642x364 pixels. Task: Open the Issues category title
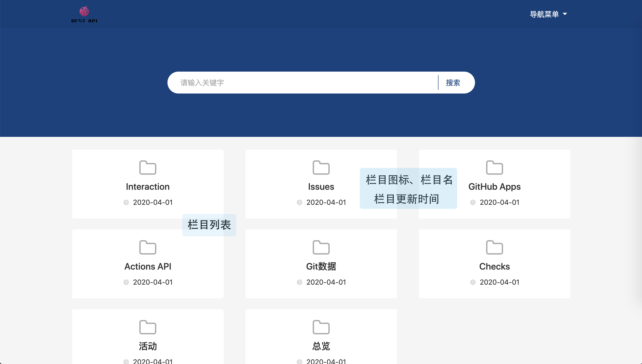click(321, 187)
